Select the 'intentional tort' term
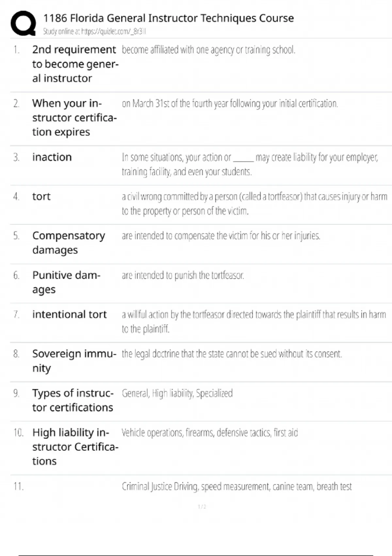 pos(69,314)
